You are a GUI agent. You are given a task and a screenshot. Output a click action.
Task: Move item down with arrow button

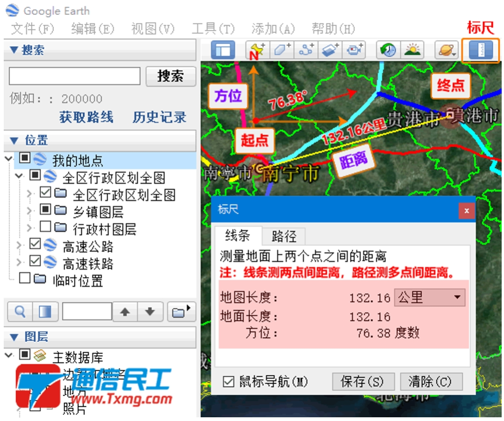click(150, 311)
